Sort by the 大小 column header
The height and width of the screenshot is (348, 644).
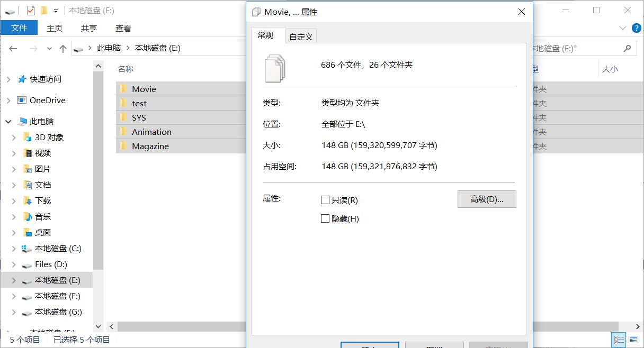click(x=610, y=69)
